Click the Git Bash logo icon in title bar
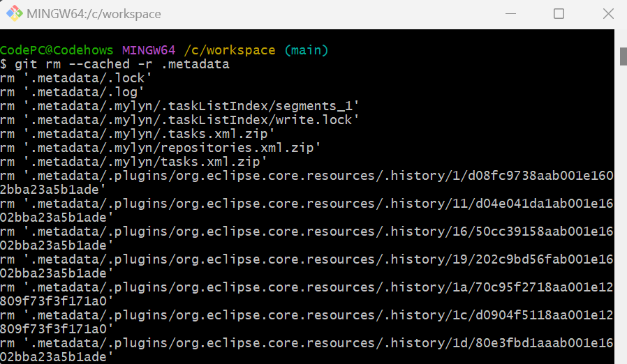The image size is (627, 364). 15,13
